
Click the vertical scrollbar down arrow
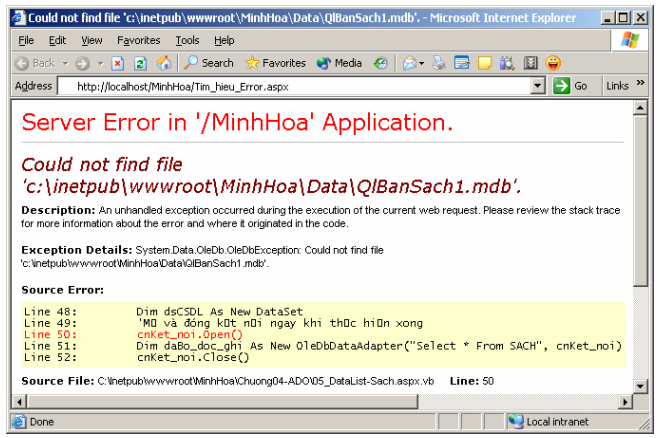[640, 386]
